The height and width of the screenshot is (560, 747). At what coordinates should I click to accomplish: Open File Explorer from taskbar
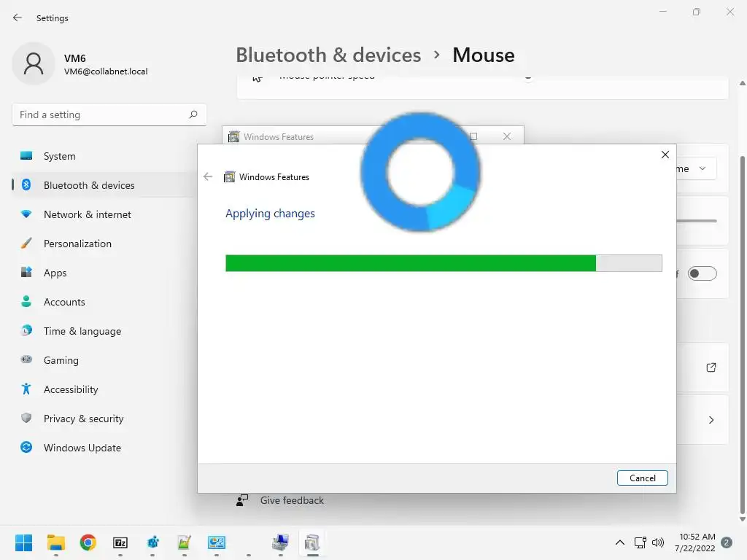(x=55, y=542)
